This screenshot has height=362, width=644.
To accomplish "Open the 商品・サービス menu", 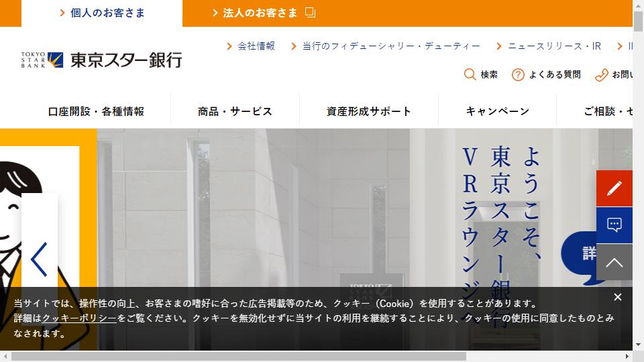I will 235,111.
